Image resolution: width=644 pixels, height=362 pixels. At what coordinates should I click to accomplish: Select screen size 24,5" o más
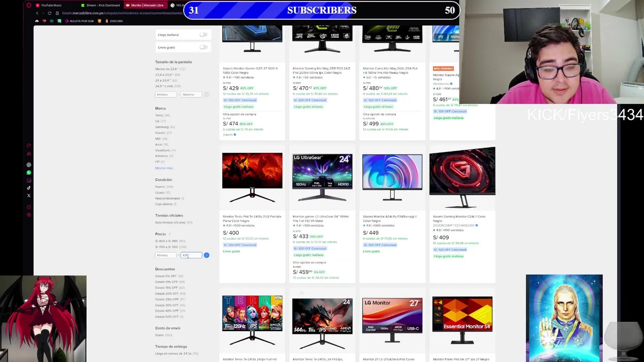point(165,86)
